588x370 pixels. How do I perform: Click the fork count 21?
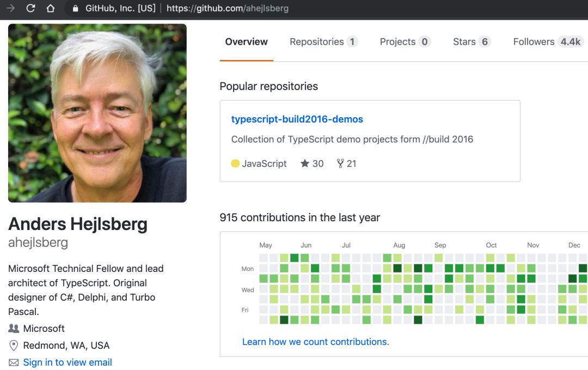click(346, 163)
